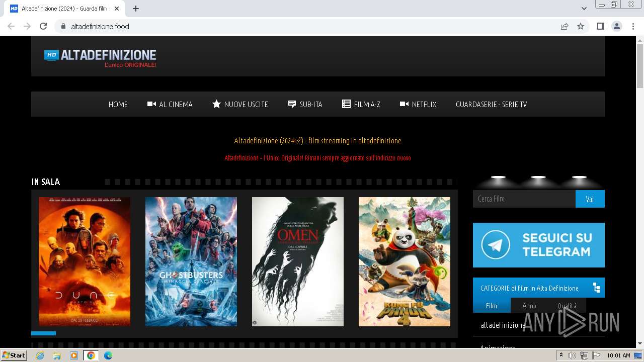Image resolution: width=644 pixels, height=362 pixels.
Task: Close the Altadefinizione tab
Action: pos(117,9)
